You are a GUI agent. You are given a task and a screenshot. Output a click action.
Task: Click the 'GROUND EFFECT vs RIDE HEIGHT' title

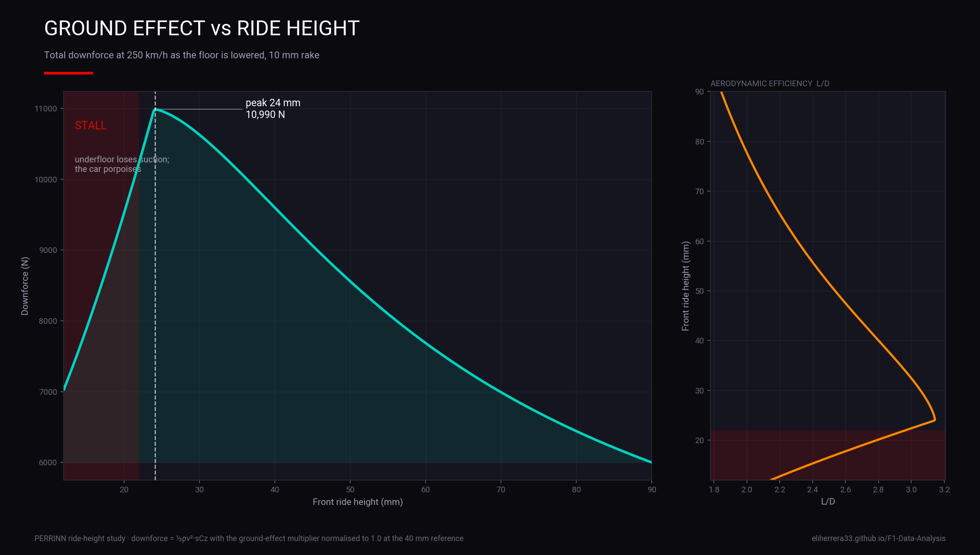(202, 28)
